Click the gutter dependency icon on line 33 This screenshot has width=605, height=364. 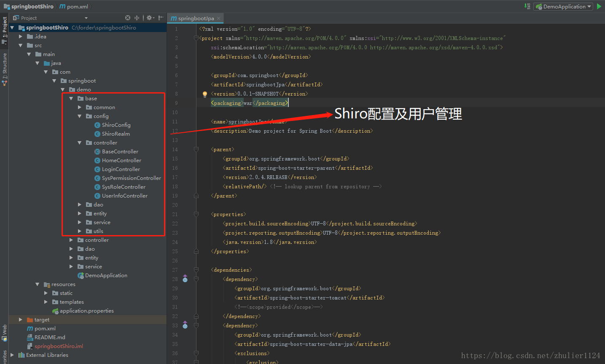click(x=185, y=325)
